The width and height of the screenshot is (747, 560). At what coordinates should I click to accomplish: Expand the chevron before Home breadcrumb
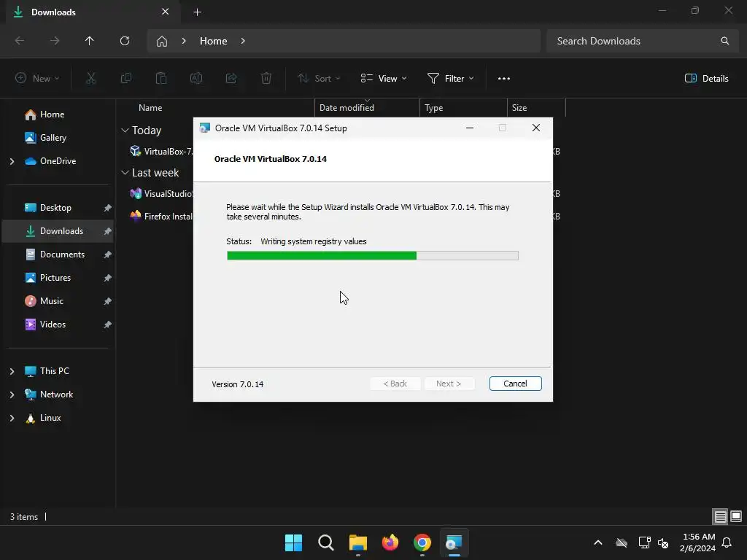click(184, 41)
